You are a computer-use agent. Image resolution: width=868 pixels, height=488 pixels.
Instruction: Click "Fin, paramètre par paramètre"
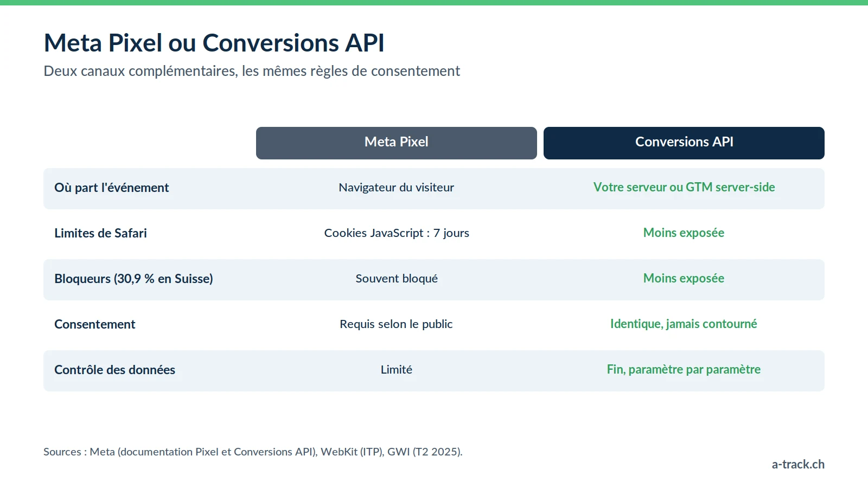(x=684, y=369)
